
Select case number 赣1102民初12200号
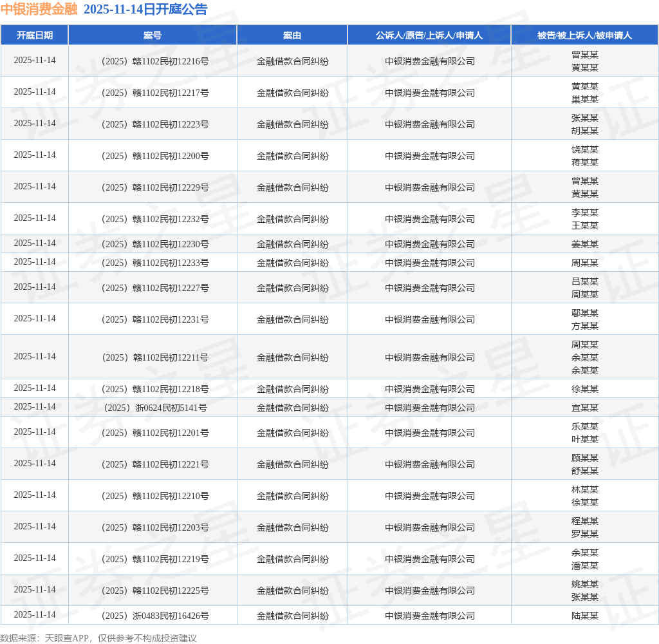click(155, 156)
